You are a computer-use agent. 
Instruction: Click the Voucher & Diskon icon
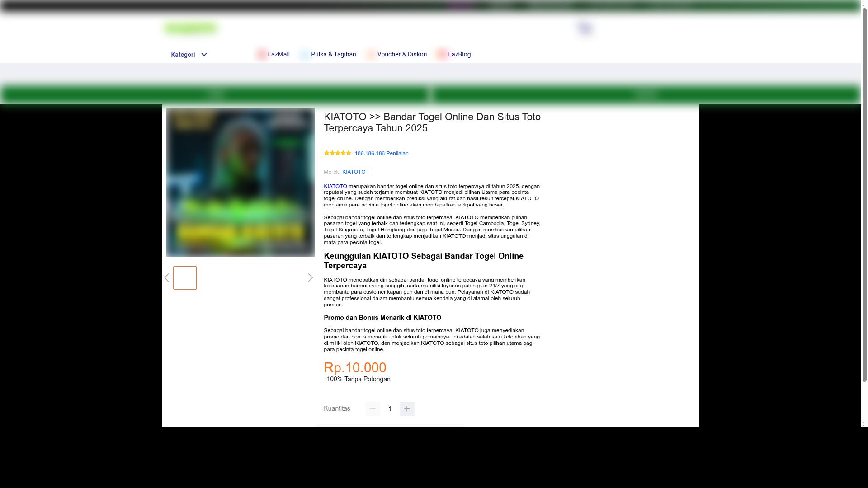(x=371, y=54)
